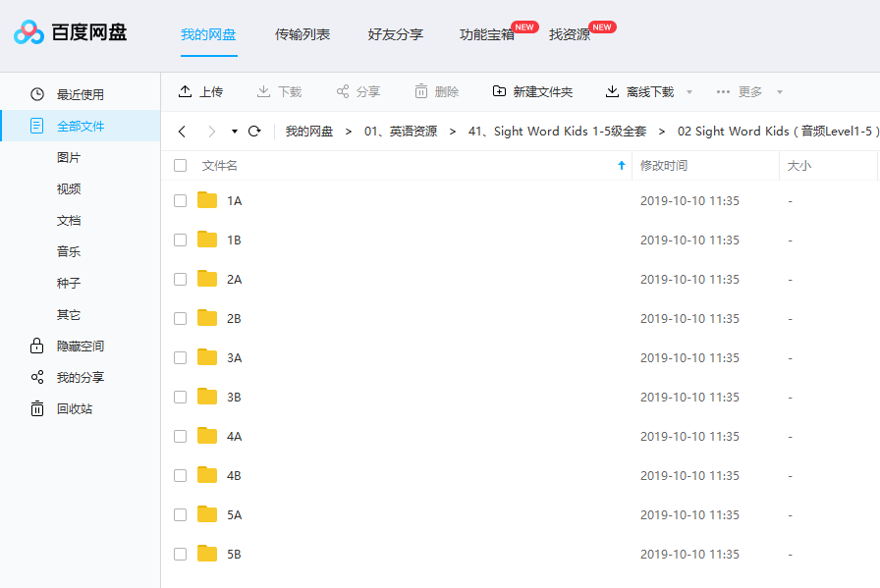Open the 好友分享 tab
Viewport: 880px width, 588px height.
click(x=394, y=32)
